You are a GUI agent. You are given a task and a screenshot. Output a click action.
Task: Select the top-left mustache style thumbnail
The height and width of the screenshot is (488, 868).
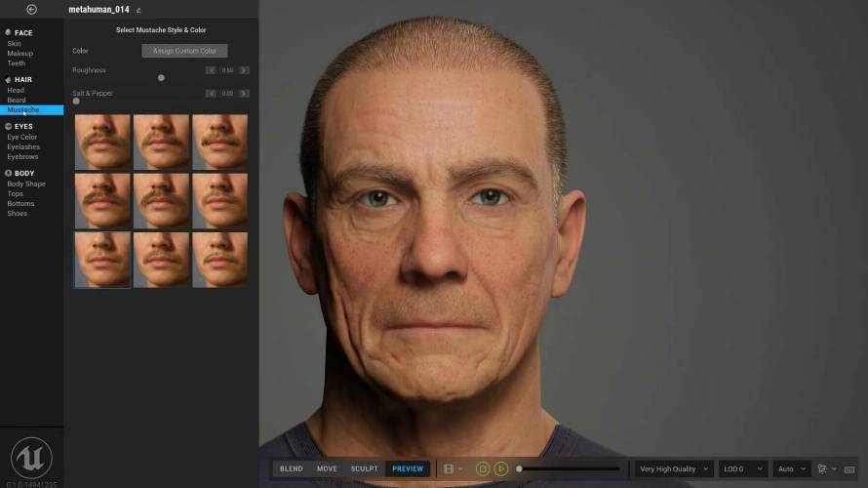102,142
